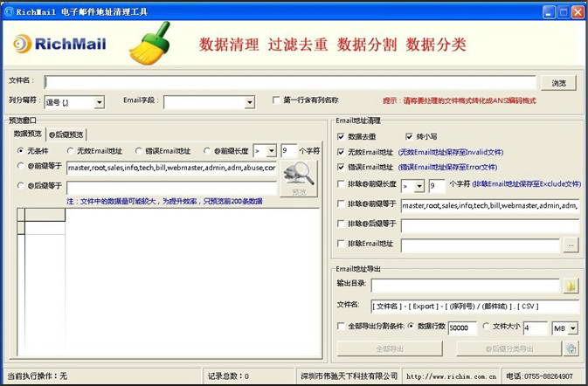588x386 pixels.
Task: Click the 排除@后缀等于 text field
Action: point(490,225)
